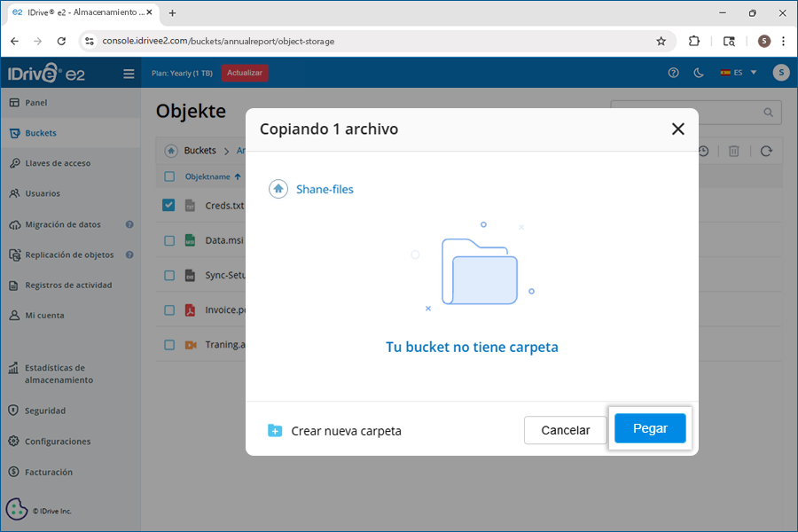Click the object search field
The image size is (798, 532).
coord(696,112)
